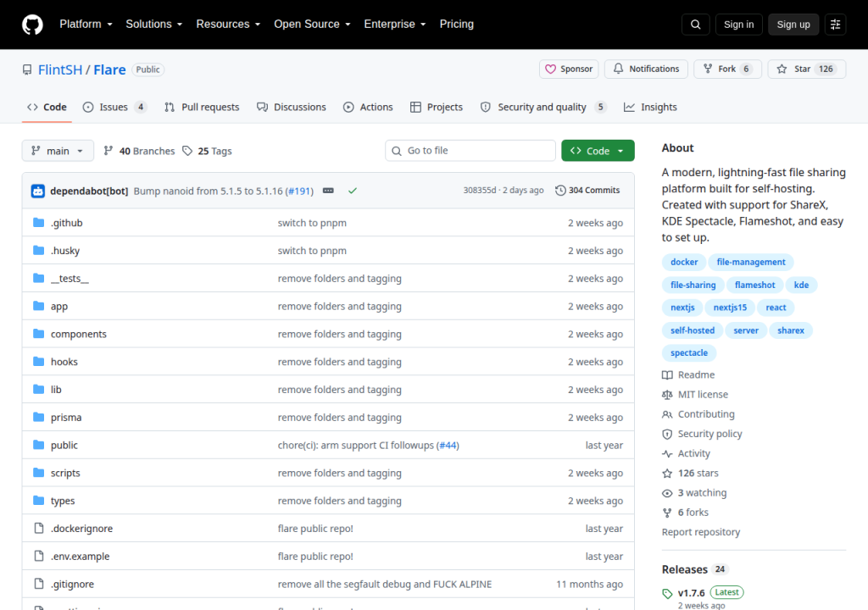This screenshot has width=868, height=610.
Task: Open pull request #44 link
Action: pyautogui.click(x=448, y=445)
